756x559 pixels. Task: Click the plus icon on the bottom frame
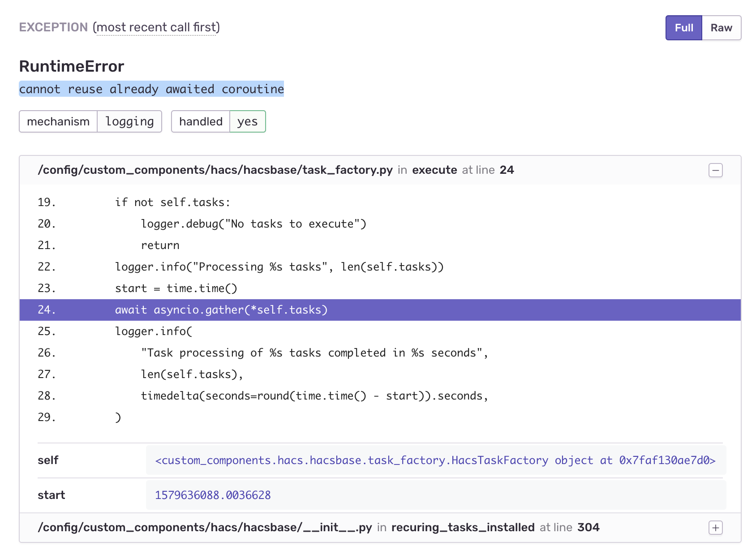click(716, 528)
